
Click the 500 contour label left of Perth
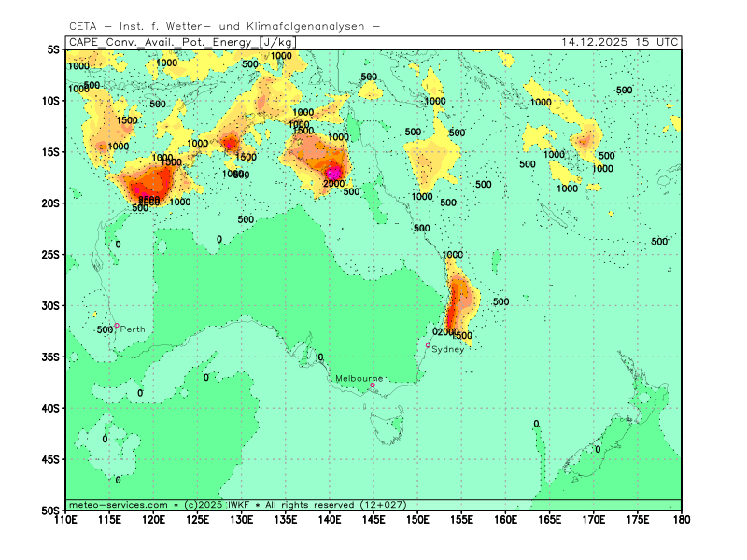[x=105, y=329]
